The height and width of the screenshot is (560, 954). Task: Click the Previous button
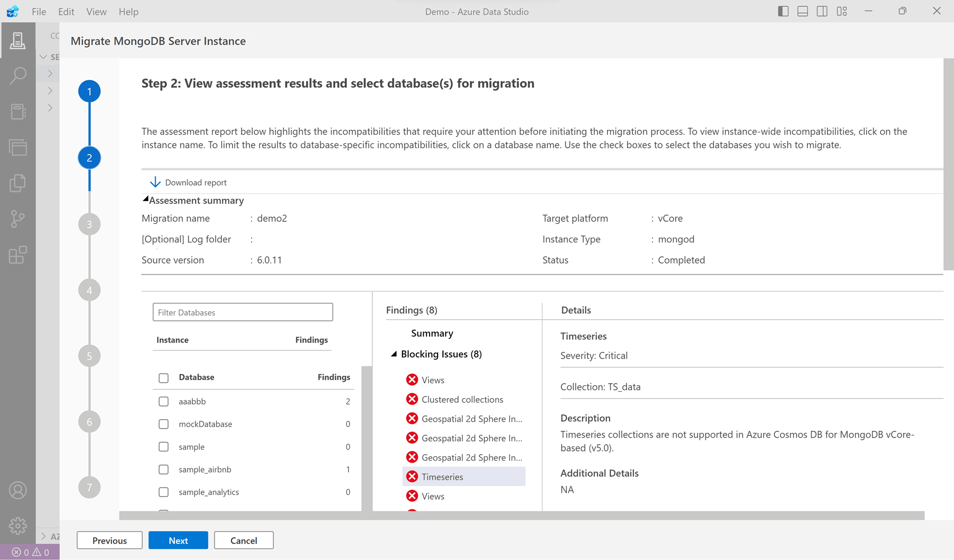[109, 540]
